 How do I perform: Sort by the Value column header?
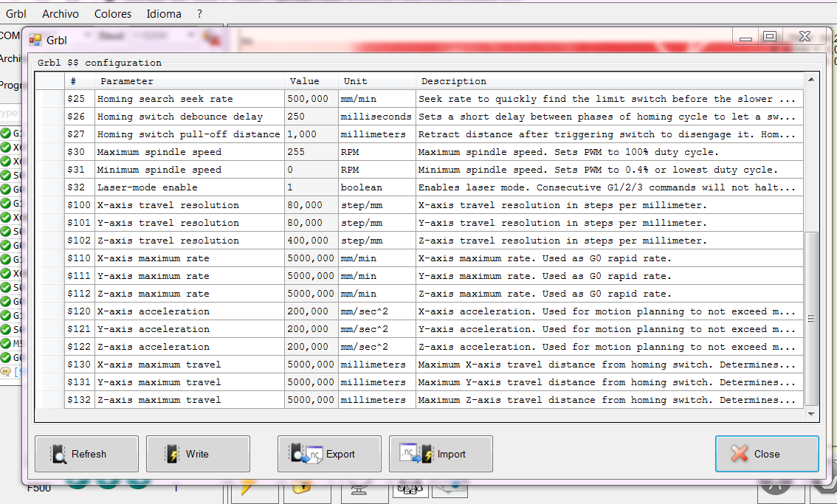[x=311, y=81]
